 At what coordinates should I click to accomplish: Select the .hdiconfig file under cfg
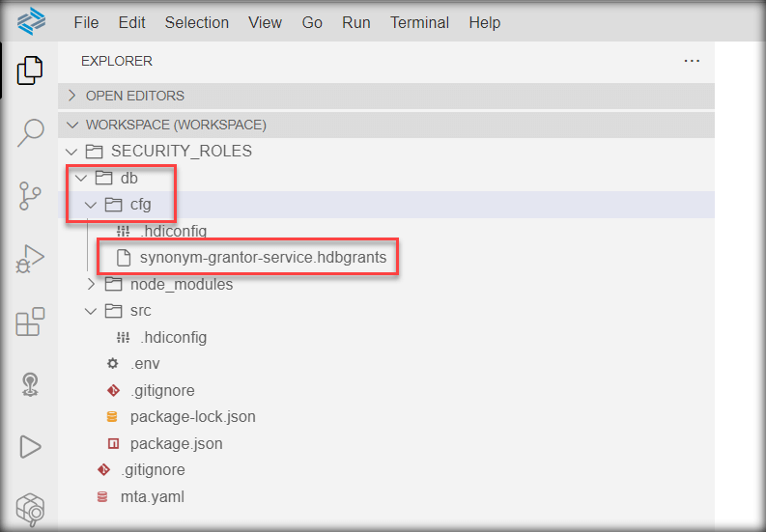pyautogui.click(x=174, y=231)
